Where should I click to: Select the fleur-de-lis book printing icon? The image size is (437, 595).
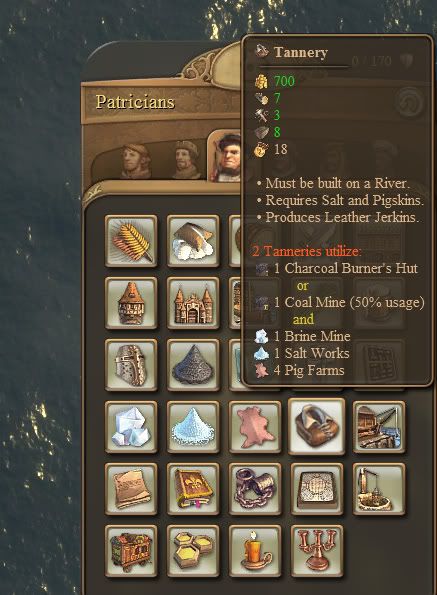coord(193,489)
